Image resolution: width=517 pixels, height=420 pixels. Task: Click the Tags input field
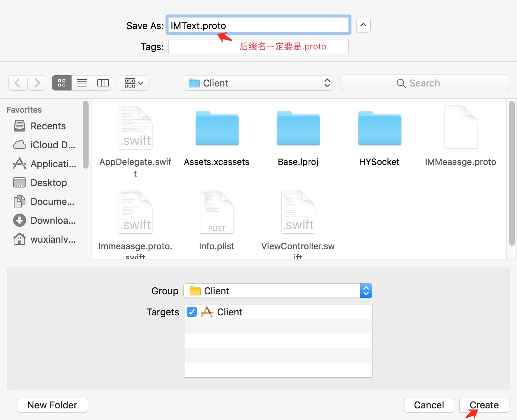pos(258,47)
